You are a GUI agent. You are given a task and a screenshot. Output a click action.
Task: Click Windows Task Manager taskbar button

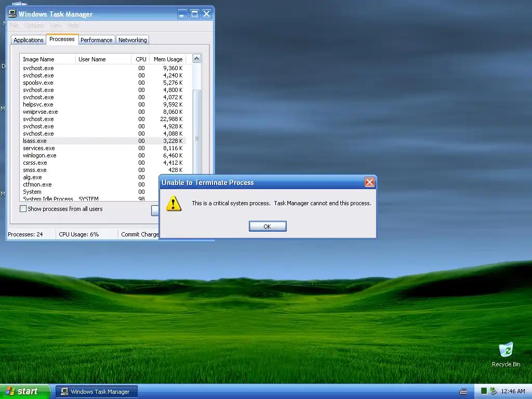click(97, 392)
